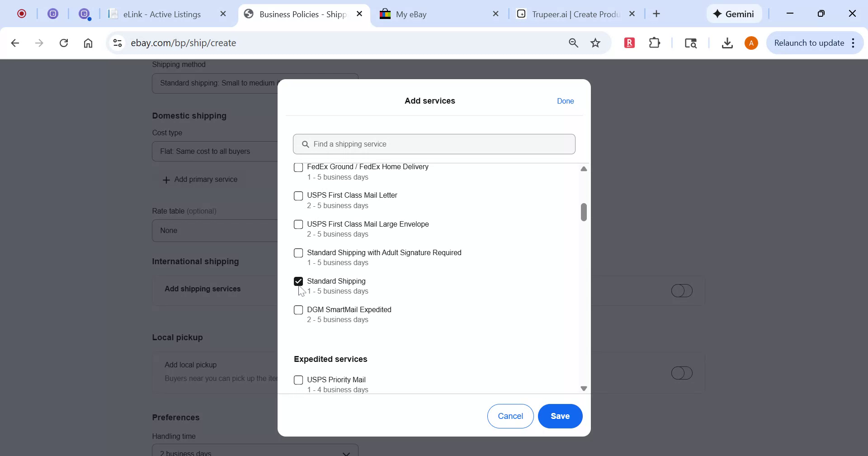Bookmark this page with the star icon
This screenshot has width=868, height=456.
click(595, 43)
